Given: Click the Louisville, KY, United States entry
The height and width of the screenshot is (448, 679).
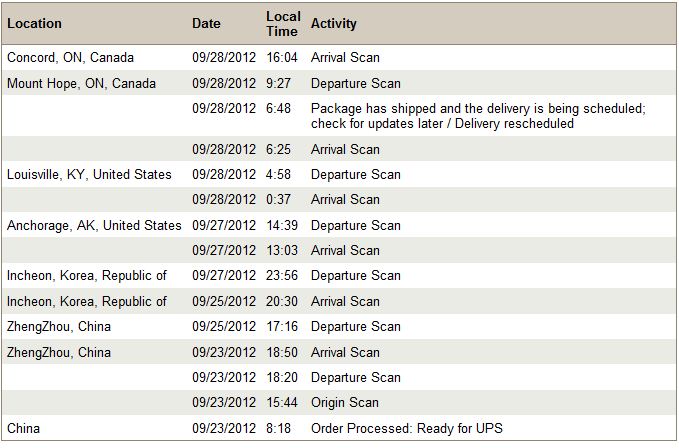Looking at the screenshot, I should pos(89,174).
